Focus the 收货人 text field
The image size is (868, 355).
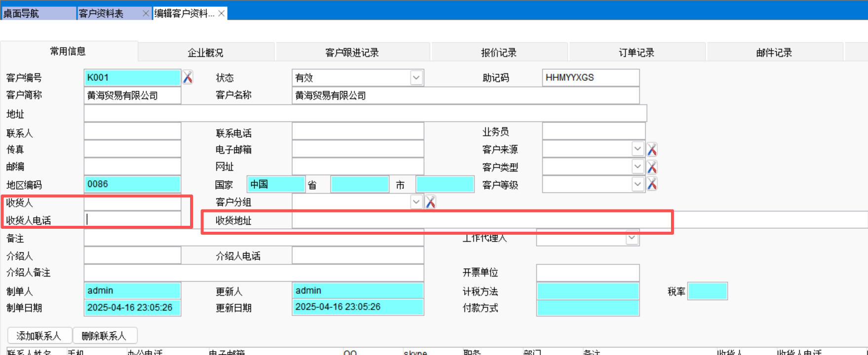tap(132, 203)
